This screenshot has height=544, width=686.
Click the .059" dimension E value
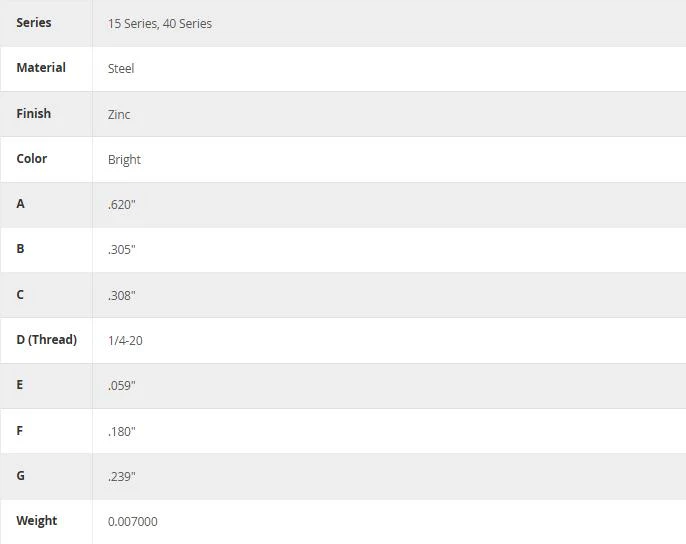[122, 386]
